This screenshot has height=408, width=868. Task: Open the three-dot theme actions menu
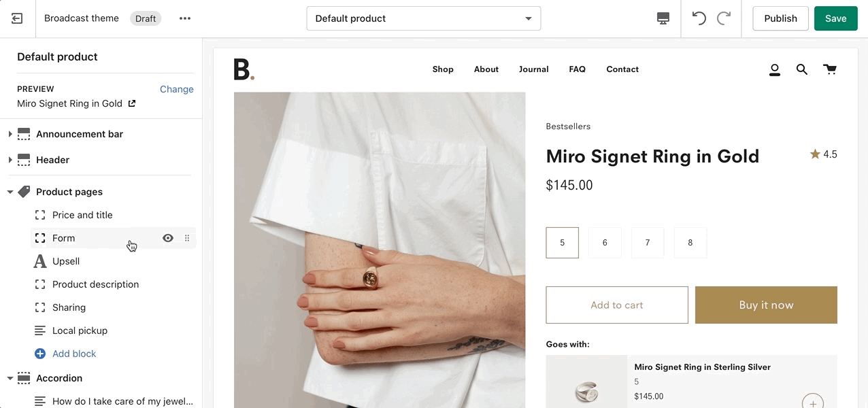click(185, 18)
